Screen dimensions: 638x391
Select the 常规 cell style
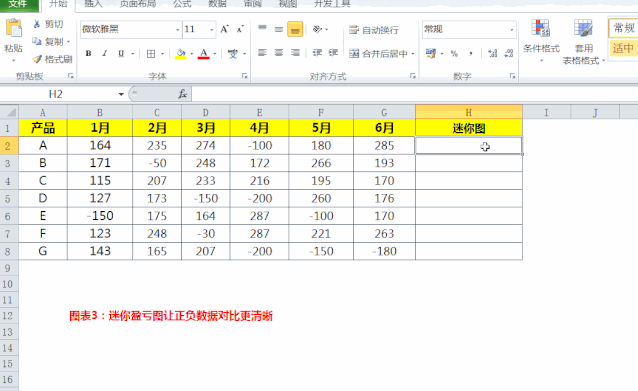624,28
